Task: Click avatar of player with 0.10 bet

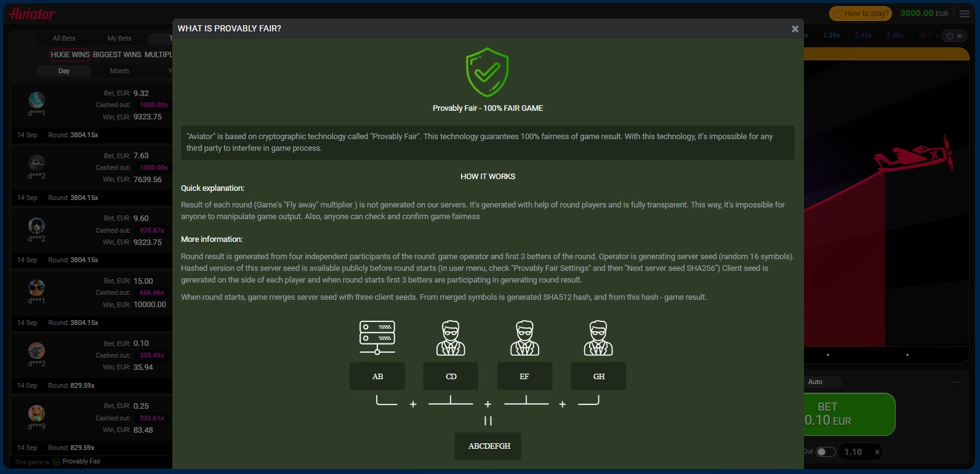Action: click(x=36, y=350)
